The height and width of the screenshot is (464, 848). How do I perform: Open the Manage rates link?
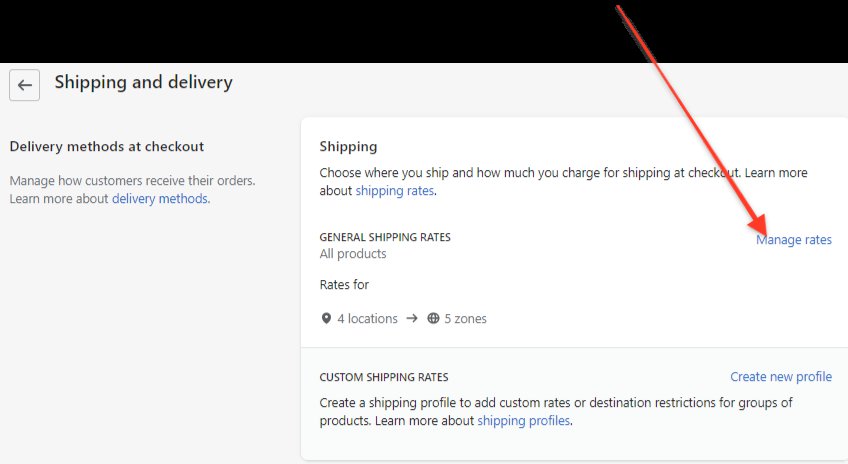[x=793, y=240]
